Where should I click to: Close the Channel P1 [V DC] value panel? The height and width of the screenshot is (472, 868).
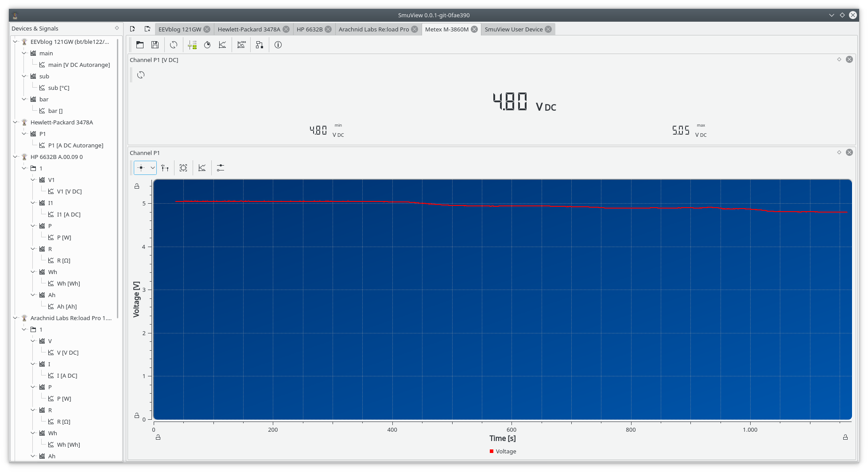[x=849, y=59]
